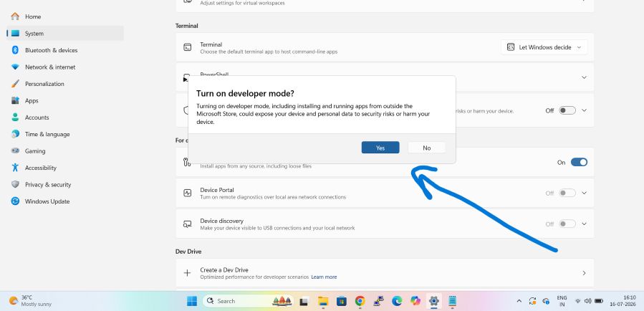
Task: Open Microsoft Store from the taskbar
Action: (341, 301)
